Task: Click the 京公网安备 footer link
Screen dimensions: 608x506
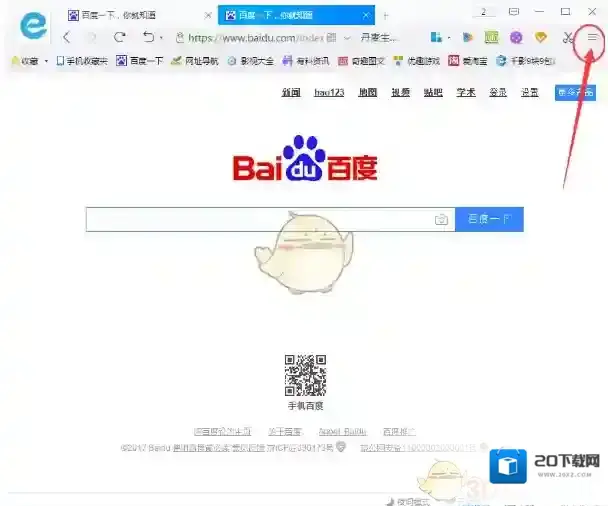Action: (x=418, y=448)
